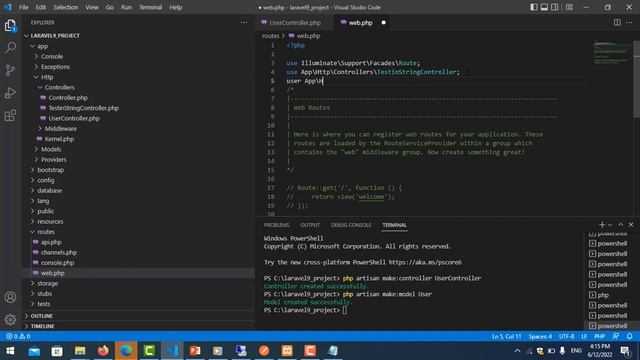Click the feedback icon in status bar
Viewport: 640px width, 360px height.
click(616, 336)
